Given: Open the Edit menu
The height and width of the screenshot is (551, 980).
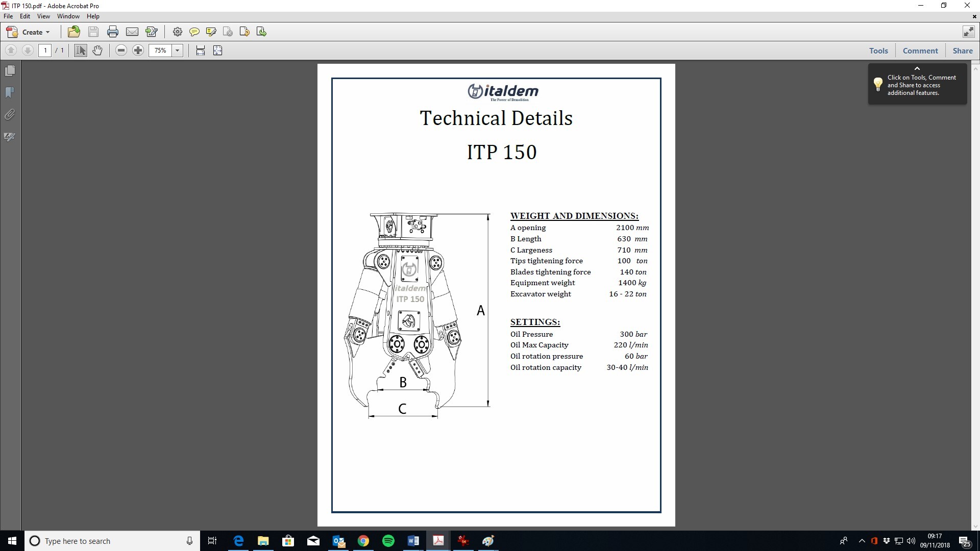Looking at the screenshot, I should click(x=25, y=16).
